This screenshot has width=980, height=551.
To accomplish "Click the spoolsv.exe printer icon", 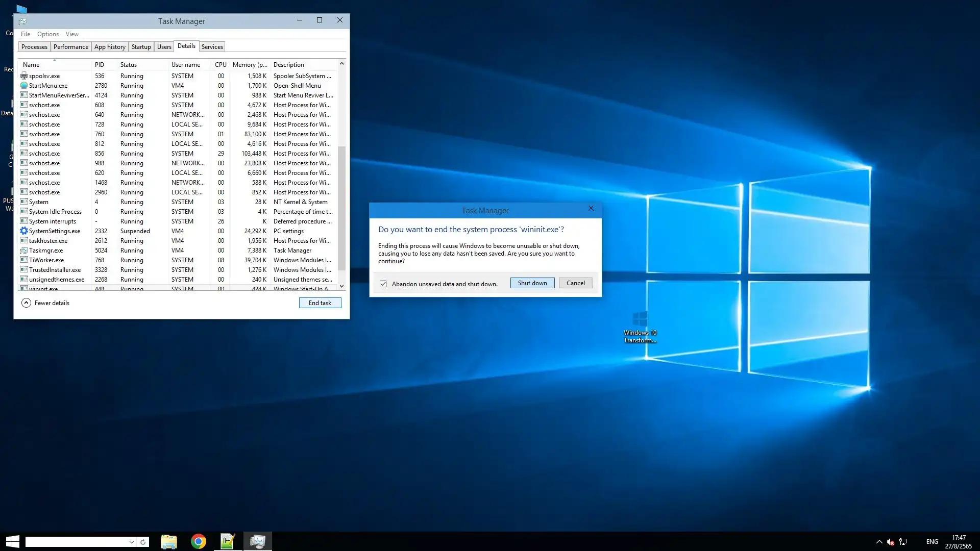I will click(x=24, y=76).
